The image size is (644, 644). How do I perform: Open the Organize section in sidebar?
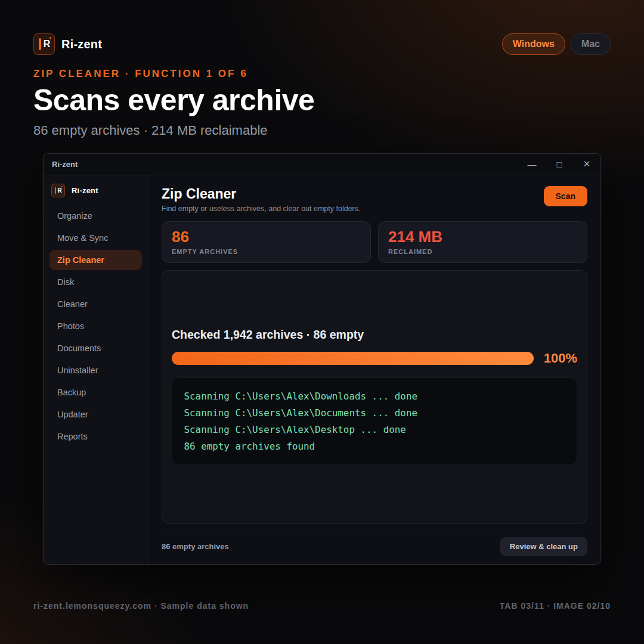(x=95, y=216)
